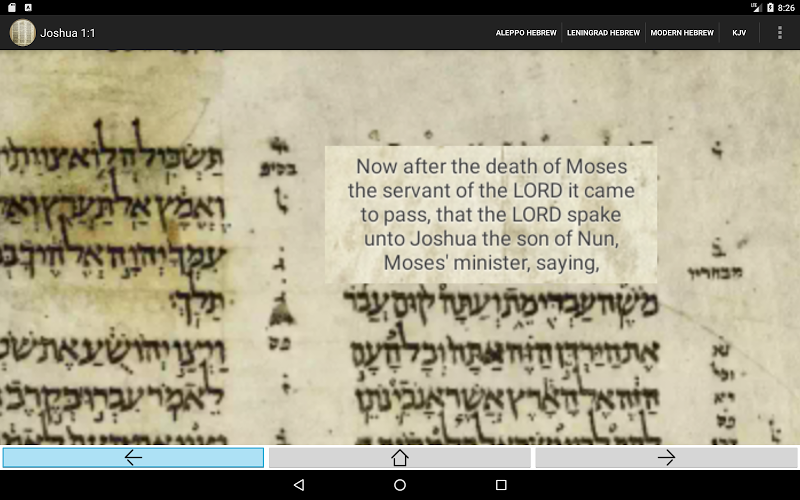Switch to Leningrad Hebrew view
800x500 pixels.
tap(604, 33)
